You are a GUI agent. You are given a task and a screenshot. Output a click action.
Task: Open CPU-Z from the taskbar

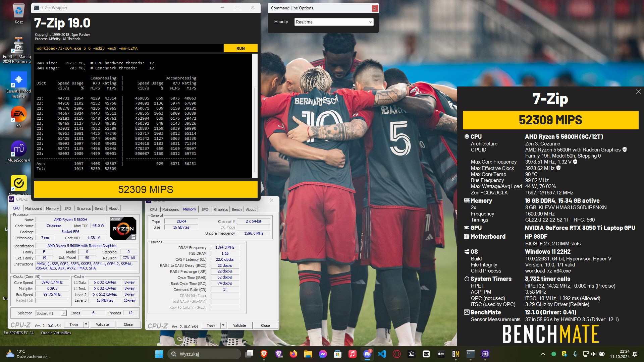click(x=485, y=354)
